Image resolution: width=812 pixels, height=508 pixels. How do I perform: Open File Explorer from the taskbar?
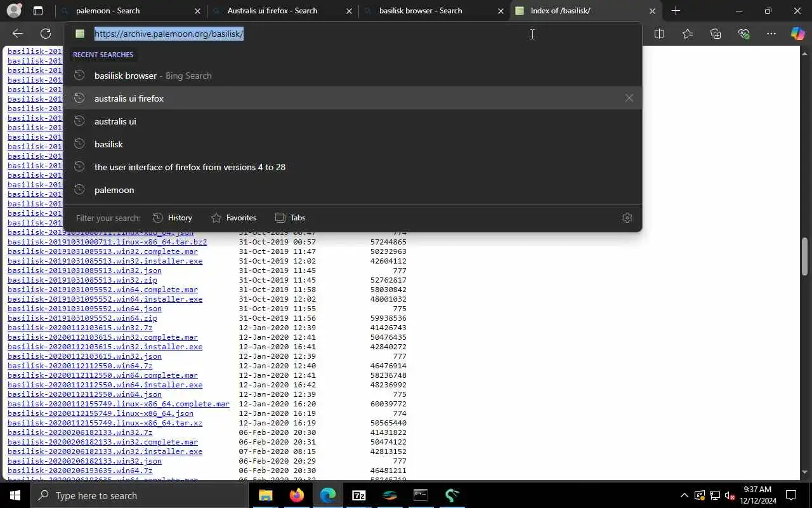265,495
